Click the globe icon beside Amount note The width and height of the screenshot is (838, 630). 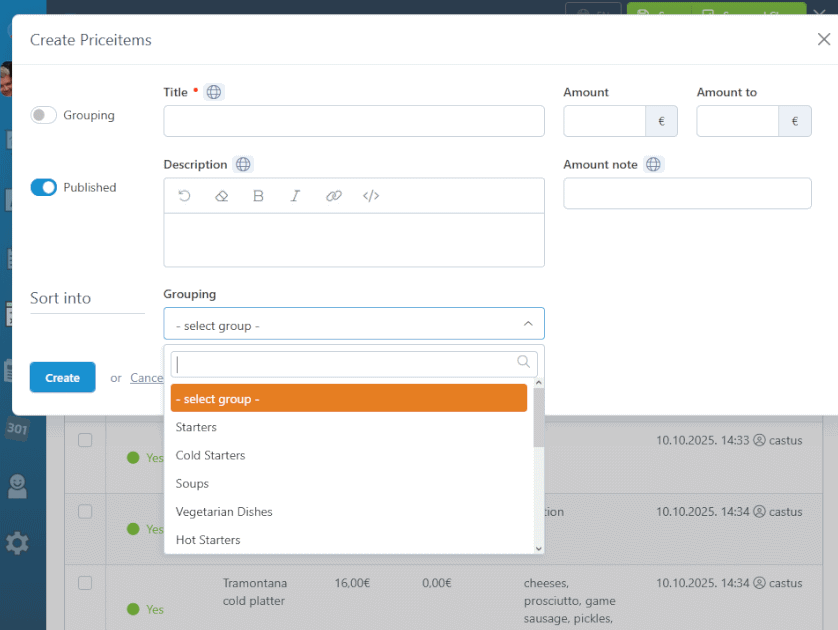[653, 164]
